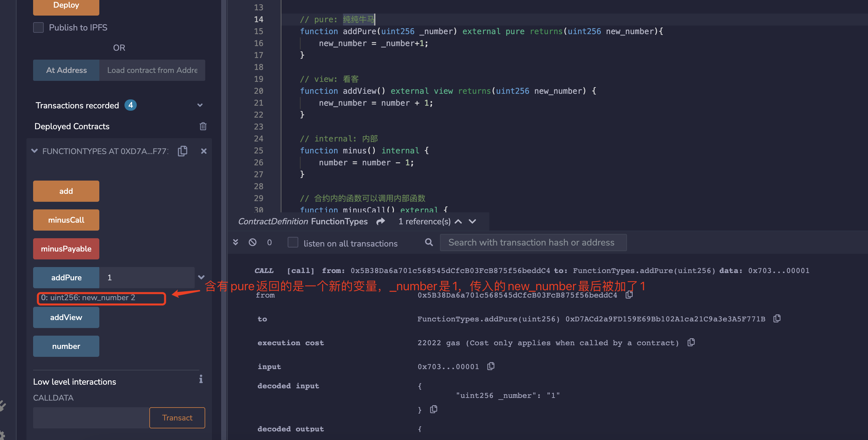This screenshot has width=868, height=440.
Task: Click the terminal search magnifier icon
Action: click(x=429, y=242)
